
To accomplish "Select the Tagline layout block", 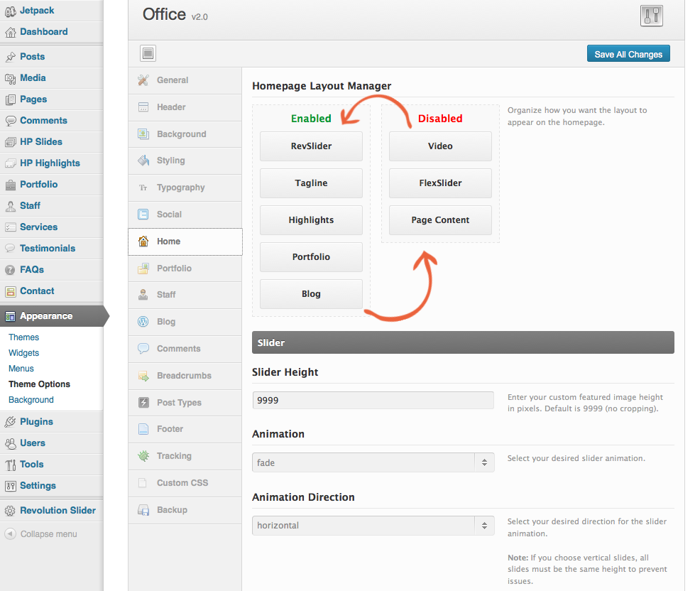I will (x=311, y=183).
